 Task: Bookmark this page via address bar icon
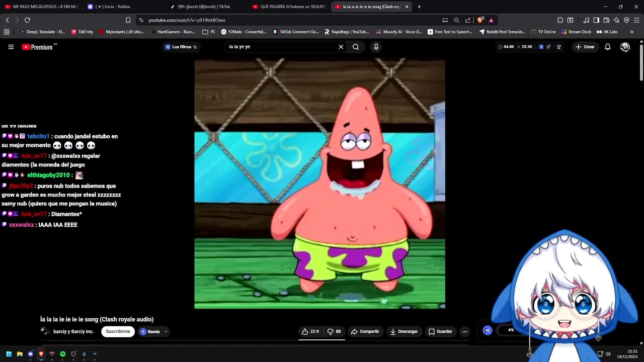pyautogui.click(x=128, y=20)
